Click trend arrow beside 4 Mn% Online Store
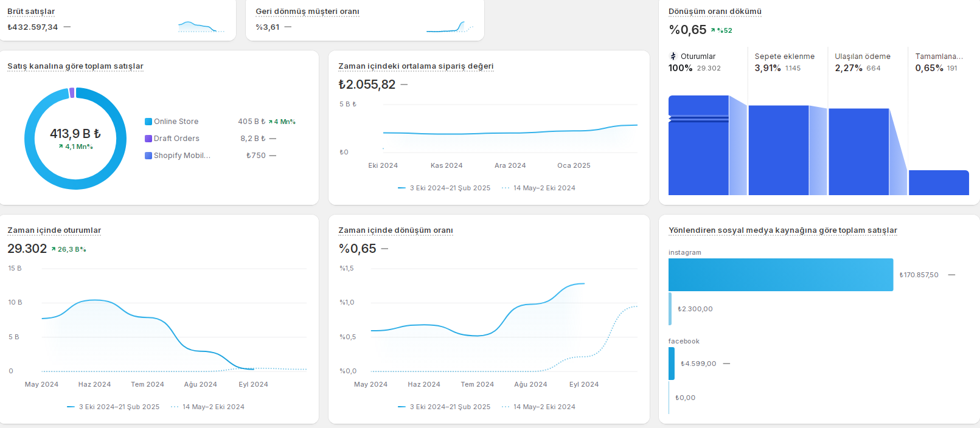Image resolution: width=980 pixels, height=428 pixels. click(271, 122)
